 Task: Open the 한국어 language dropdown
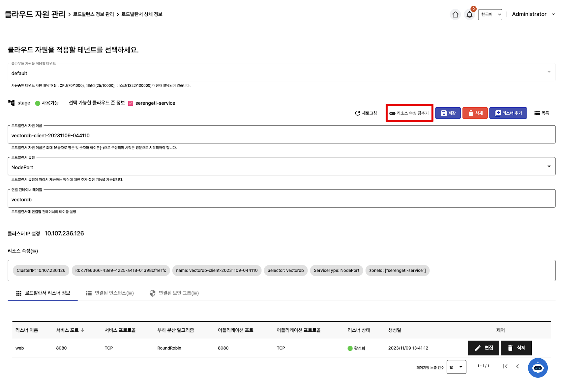click(x=490, y=14)
